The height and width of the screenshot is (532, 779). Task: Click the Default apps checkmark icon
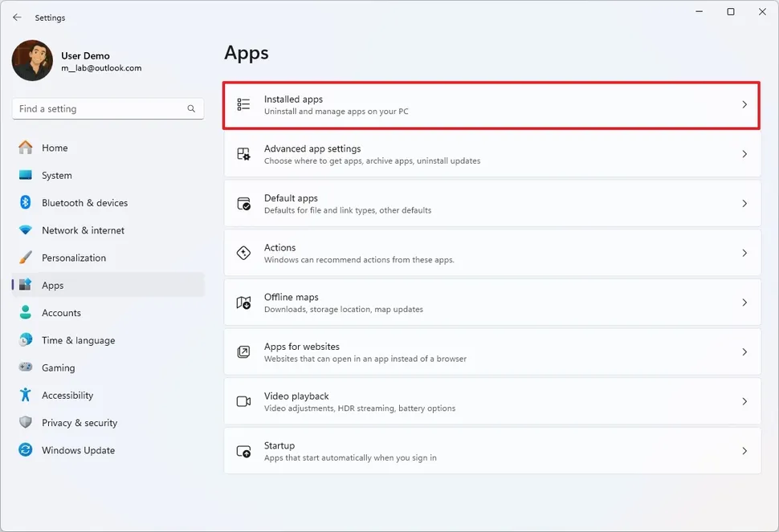243,203
